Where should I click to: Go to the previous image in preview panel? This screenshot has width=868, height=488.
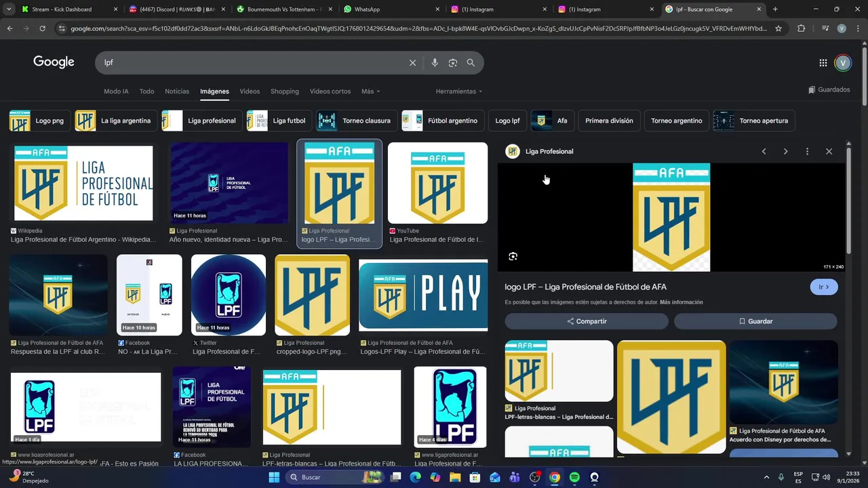click(x=764, y=151)
